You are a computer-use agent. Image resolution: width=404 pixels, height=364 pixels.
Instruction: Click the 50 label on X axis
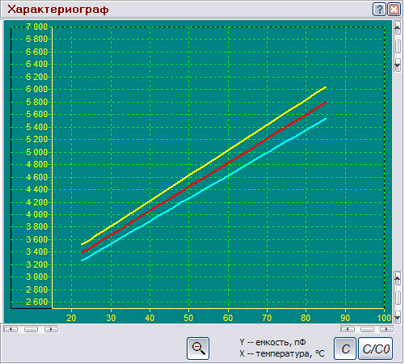[x=189, y=318]
